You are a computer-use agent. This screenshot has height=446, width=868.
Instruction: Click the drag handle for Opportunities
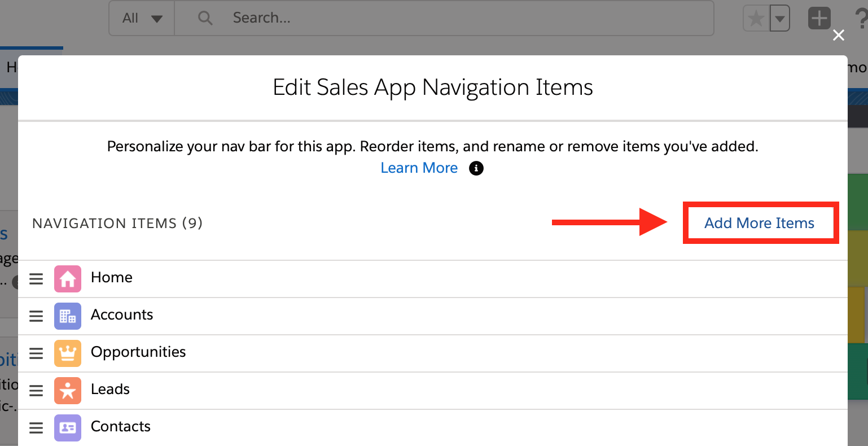tap(36, 353)
